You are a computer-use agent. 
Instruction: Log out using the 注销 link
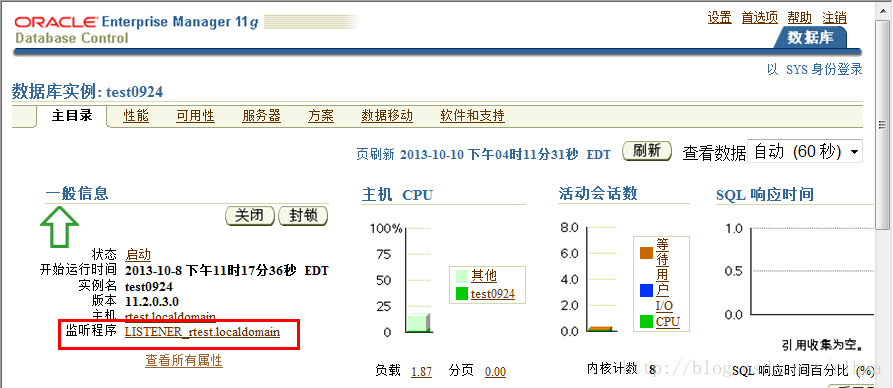coord(834,18)
